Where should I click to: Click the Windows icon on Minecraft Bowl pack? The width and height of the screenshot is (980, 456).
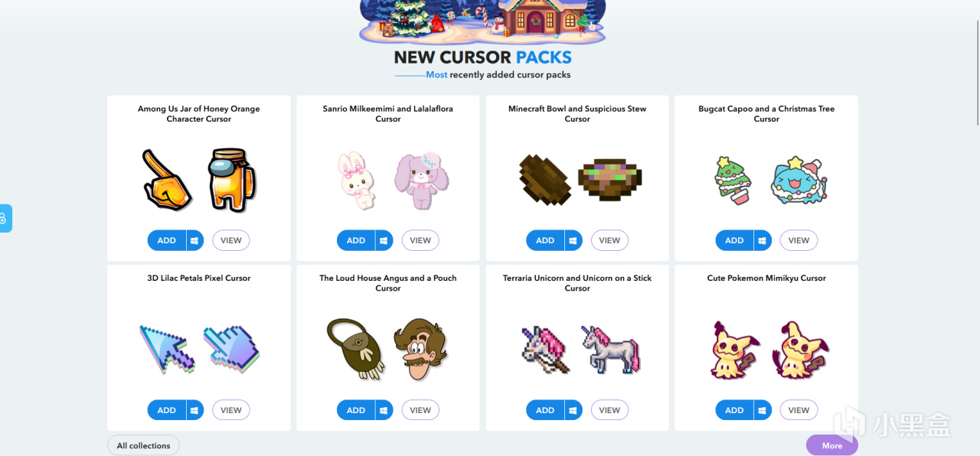[x=573, y=240]
